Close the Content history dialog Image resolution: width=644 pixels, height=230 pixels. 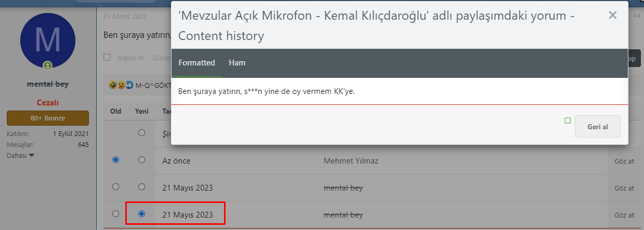(x=612, y=16)
